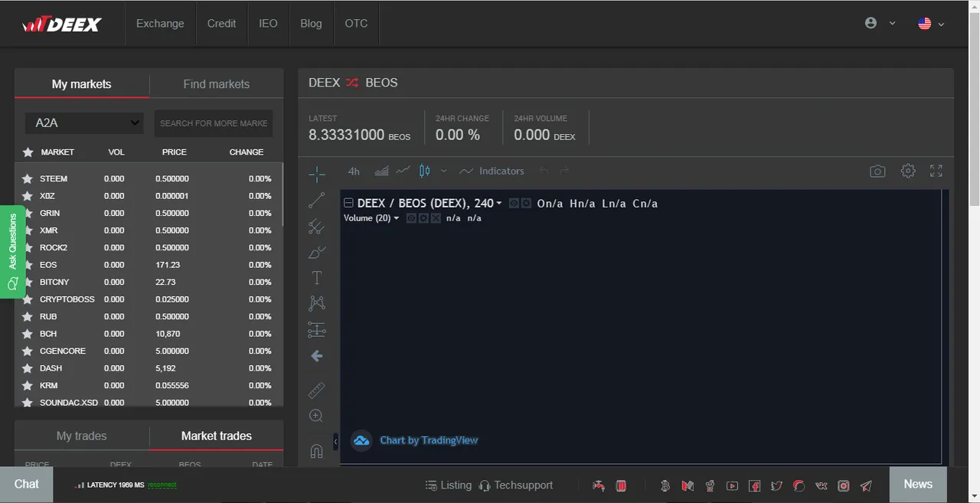Open the 4h interval selector
The image size is (980, 503).
[x=354, y=171]
